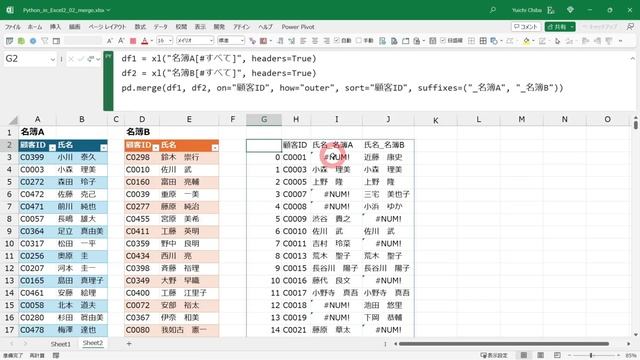The width and height of the screenshot is (640, 360).
Task: Click the status bar macro record icon
Action: point(56,356)
